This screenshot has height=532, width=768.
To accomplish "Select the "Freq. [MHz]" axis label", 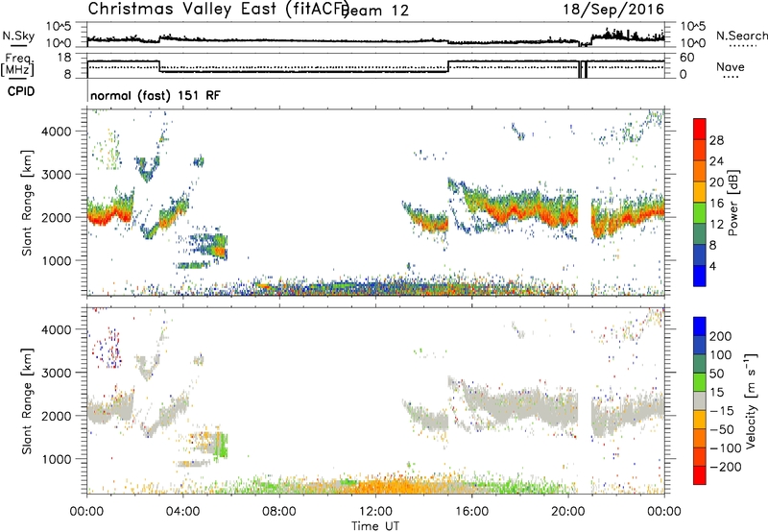I will [x=17, y=64].
